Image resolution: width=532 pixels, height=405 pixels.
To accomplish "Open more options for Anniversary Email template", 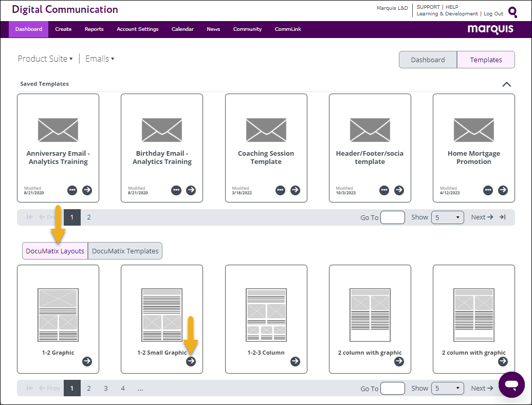I will point(72,190).
